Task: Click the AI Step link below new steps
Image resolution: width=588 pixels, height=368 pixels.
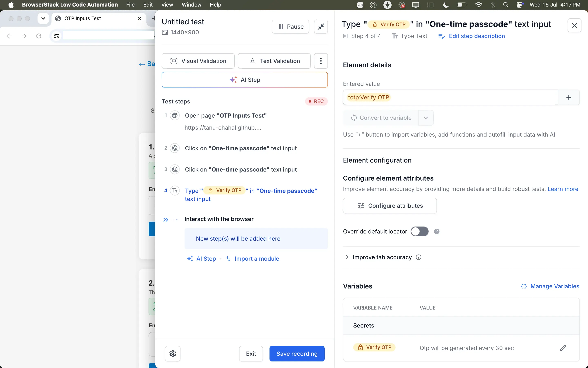Action: tap(202, 258)
